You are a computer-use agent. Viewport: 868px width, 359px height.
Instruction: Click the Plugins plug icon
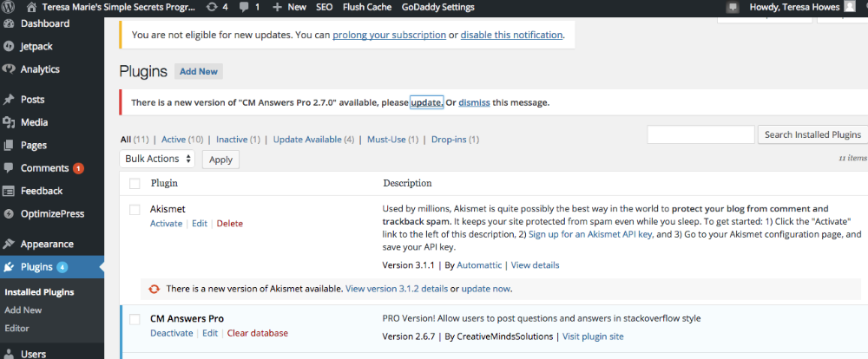pyautogui.click(x=9, y=266)
